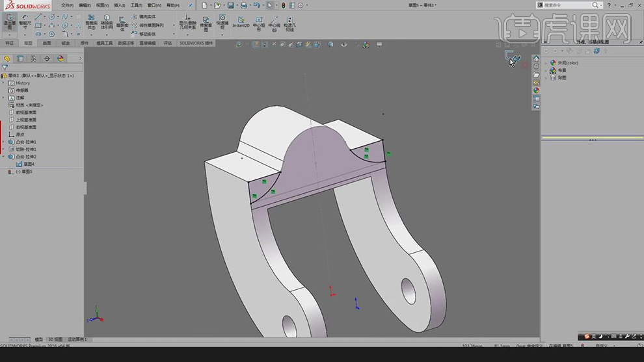Click the Rebuild traffic light icon
The height and width of the screenshot is (362, 644).
(284, 5)
